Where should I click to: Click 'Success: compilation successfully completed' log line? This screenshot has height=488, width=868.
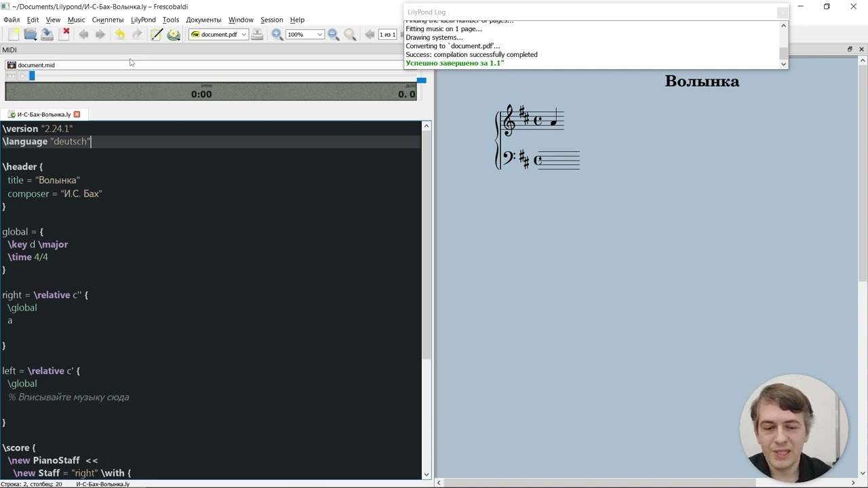[471, 54]
